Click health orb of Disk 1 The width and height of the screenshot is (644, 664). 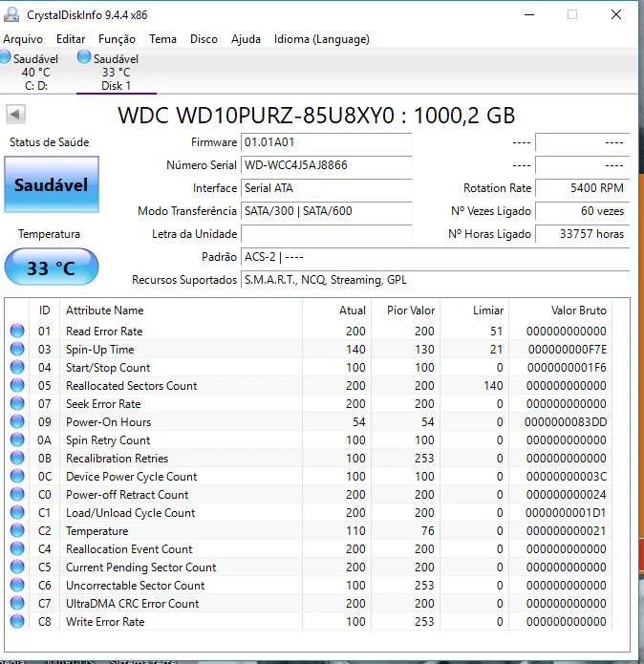point(84,57)
